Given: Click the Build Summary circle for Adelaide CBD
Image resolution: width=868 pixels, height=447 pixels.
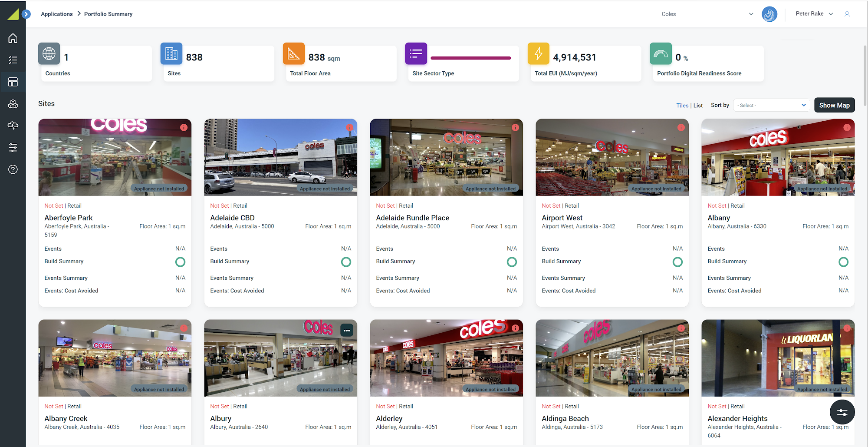Looking at the screenshot, I should 346,262.
